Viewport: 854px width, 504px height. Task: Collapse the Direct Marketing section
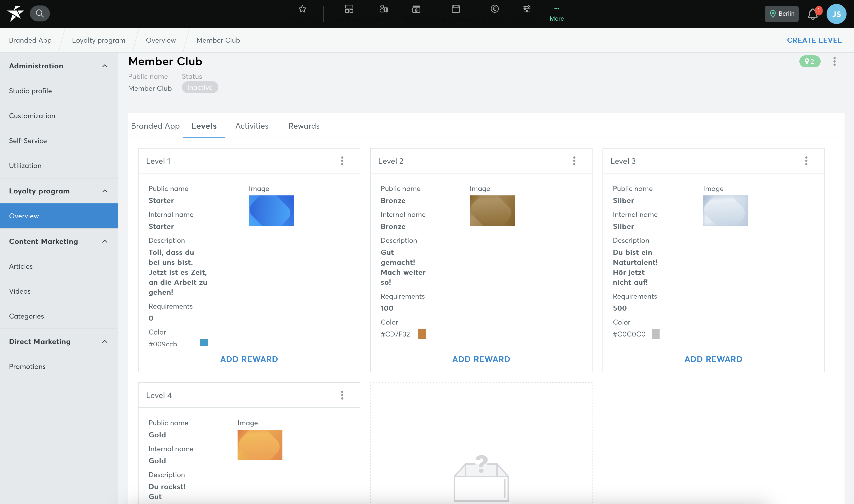[x=105, y=341]
